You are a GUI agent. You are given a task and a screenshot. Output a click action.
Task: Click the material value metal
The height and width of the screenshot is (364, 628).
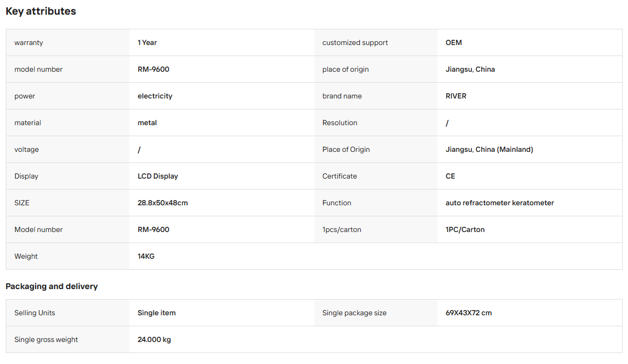pyautogui.click(x=147, y=123)
